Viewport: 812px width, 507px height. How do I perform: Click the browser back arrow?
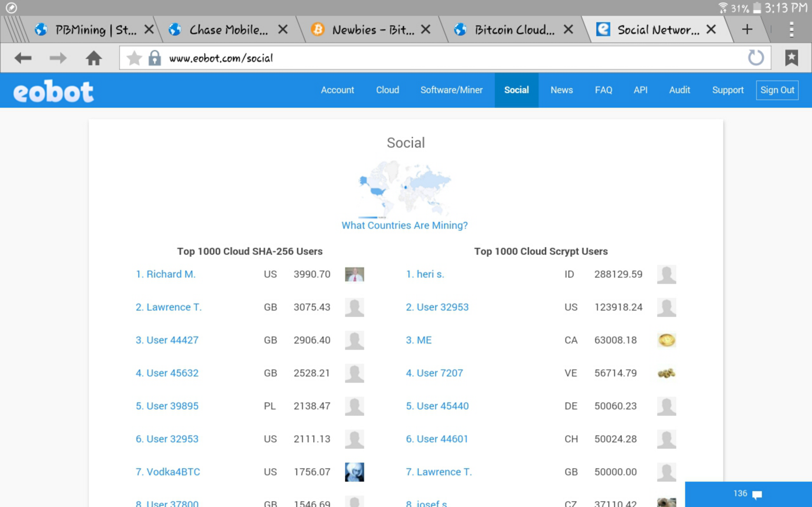(x=23, y=58)
